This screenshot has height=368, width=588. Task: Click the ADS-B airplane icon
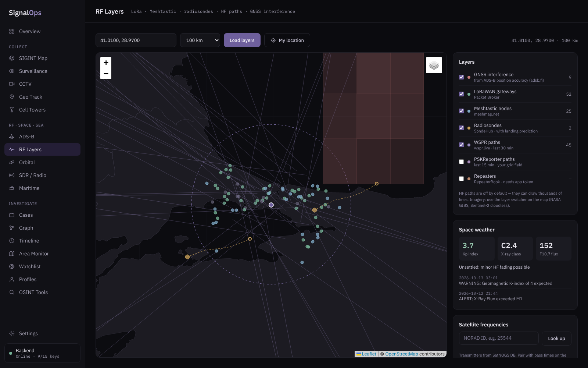pos(12,137)
